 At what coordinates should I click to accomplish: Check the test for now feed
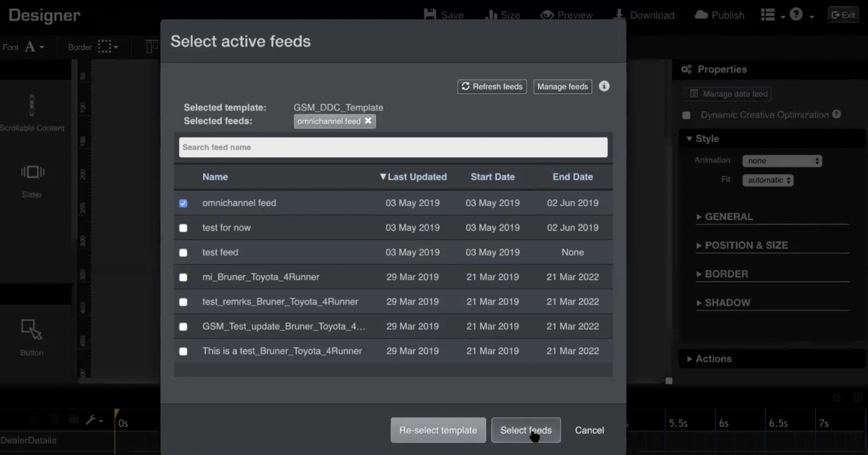tap(183, 228)
